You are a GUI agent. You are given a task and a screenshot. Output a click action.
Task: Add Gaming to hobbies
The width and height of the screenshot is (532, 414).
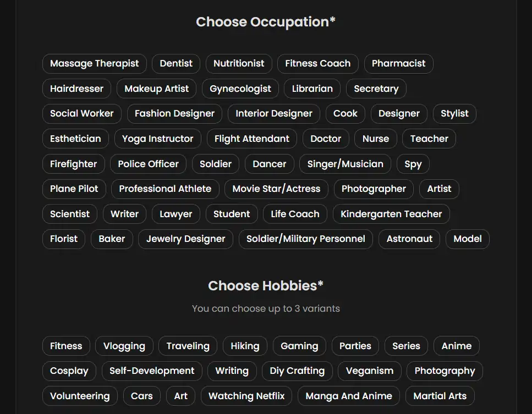click(x=299, y=346)
